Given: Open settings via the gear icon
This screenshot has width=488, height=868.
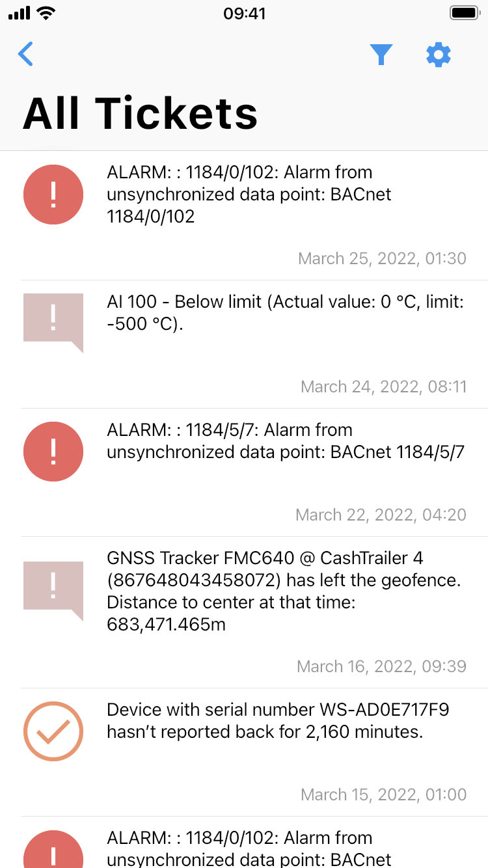Looking at the screenshot, I should [439, 55].
